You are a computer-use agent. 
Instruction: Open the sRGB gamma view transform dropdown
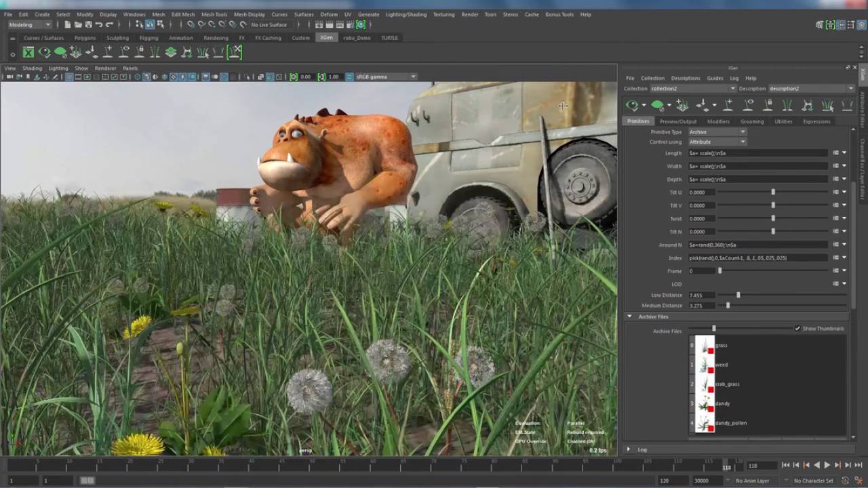[x=386, y=77]
